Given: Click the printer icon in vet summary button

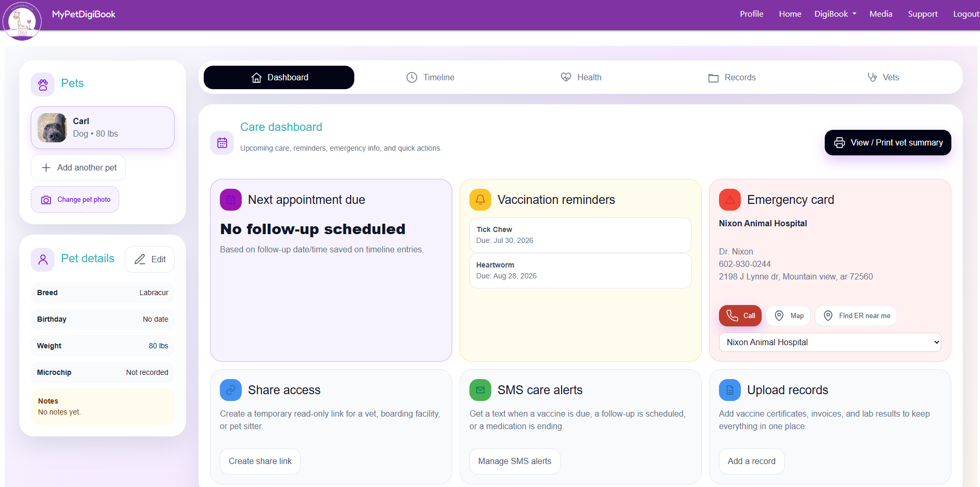Looking at the screenshot, I should (839, 143).
